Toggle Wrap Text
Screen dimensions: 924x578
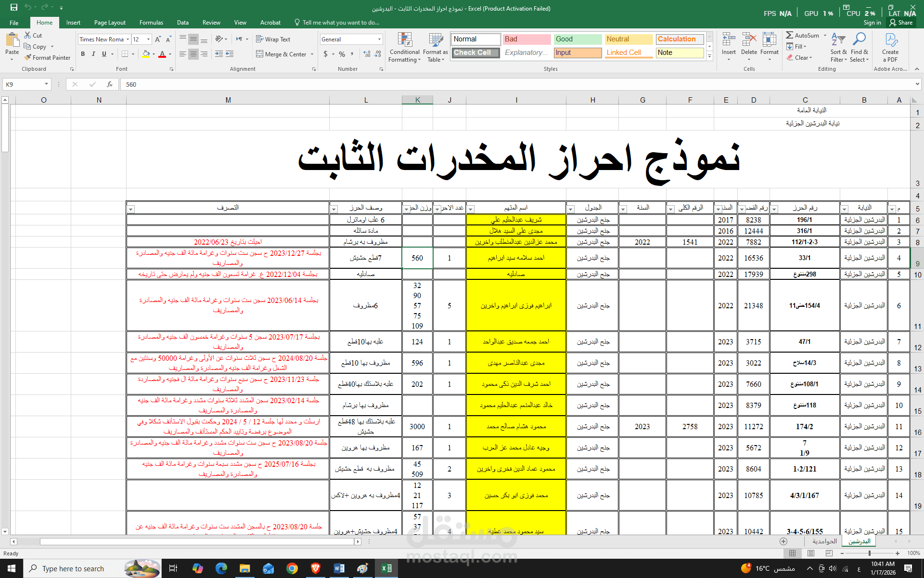[x=273, y=39]
